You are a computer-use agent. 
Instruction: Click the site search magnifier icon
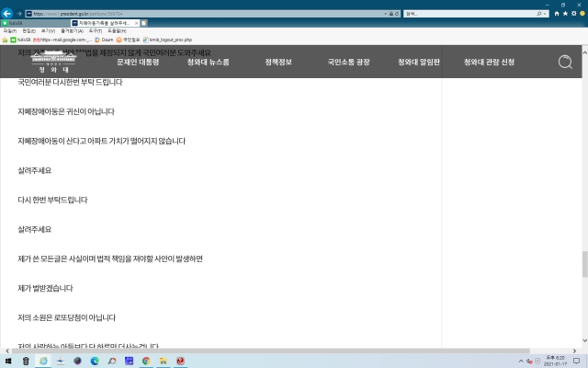(x=565, y=62)
